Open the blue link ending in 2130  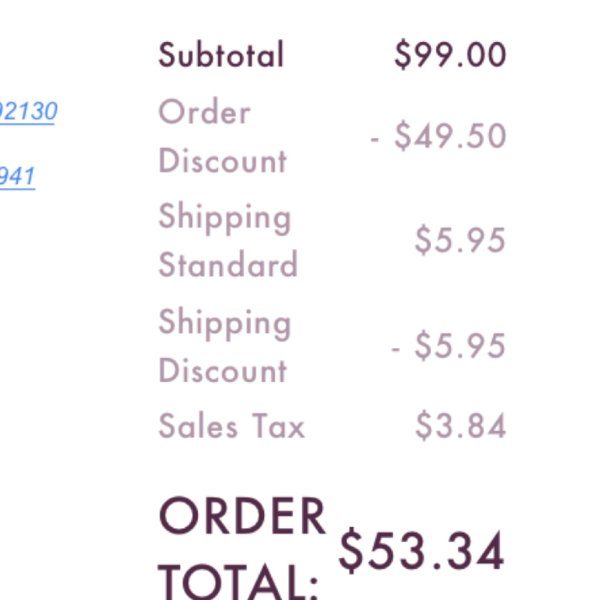28,112
